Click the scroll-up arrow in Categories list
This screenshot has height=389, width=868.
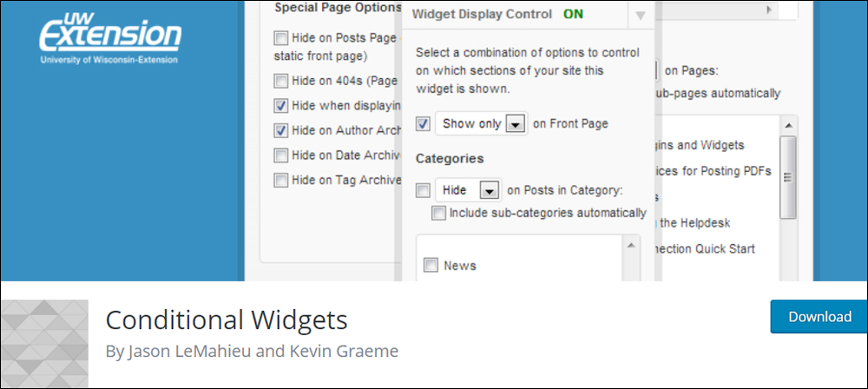[630, 245]
